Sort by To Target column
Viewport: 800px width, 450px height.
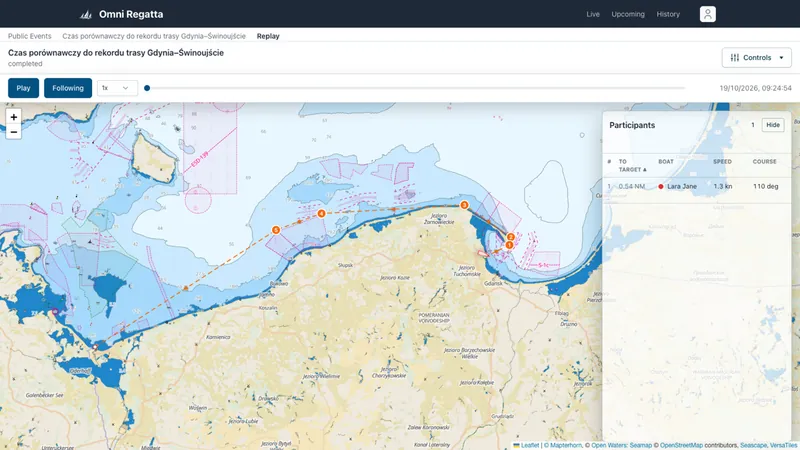632,165
